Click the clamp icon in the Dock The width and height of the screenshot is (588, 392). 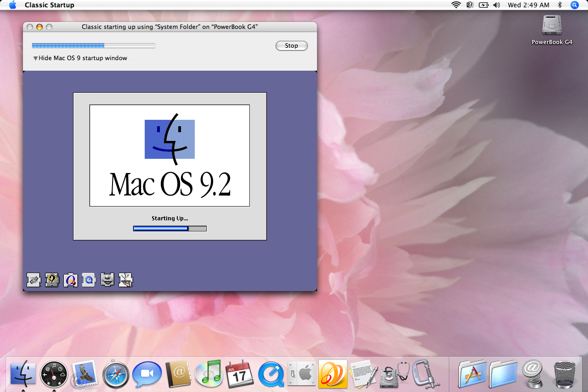[425, 374]
